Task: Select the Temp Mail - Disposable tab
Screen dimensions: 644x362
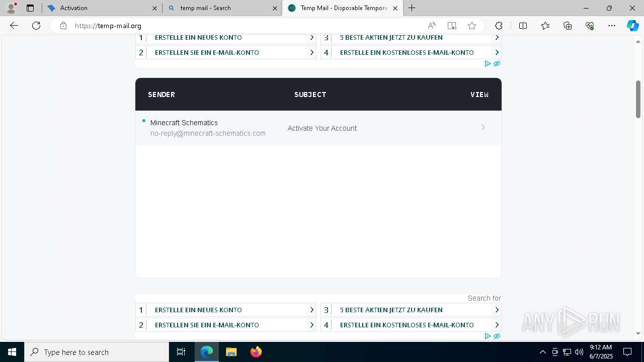Action: coord(342,8)
